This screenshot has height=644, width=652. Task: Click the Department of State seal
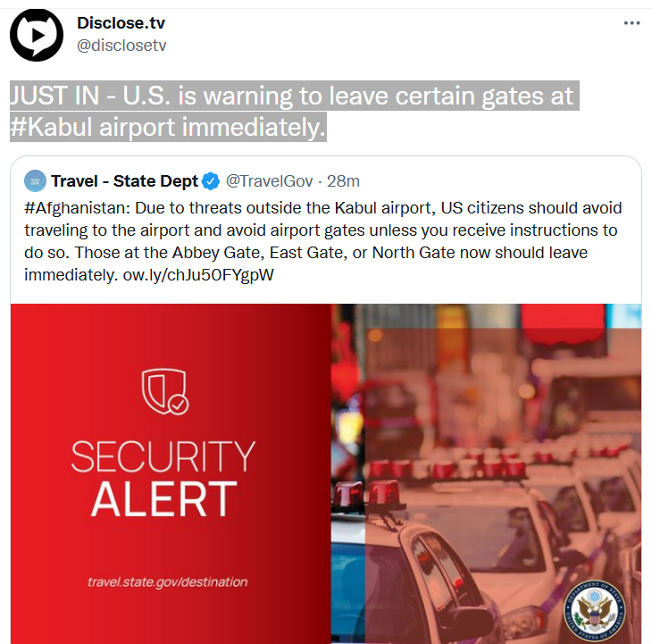point(595,610)
